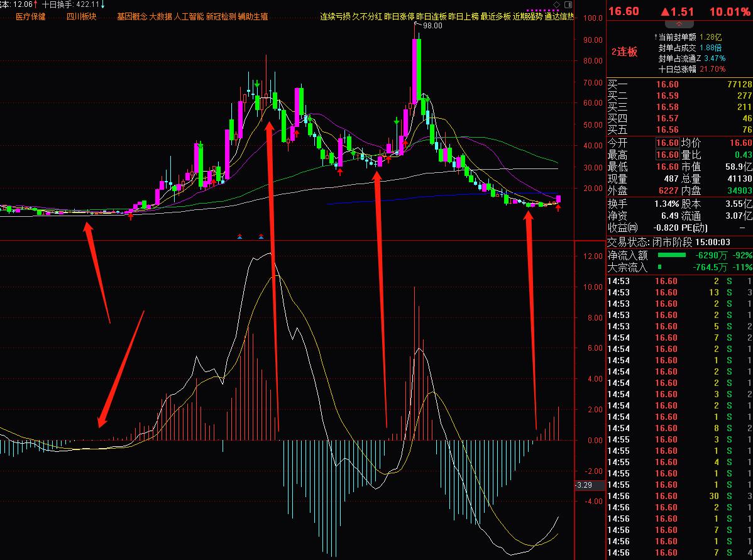This screenshot has width=753, height=560.
Task: Click the pin icon beside 当前封单额
Action: [x=656, y=36]
